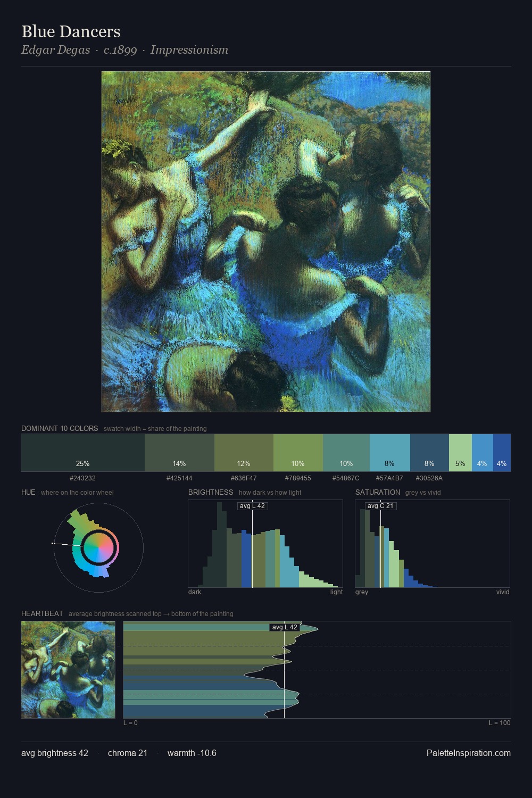Click hex code #30526A label
532x798 pixels.
tap(429, 478)
